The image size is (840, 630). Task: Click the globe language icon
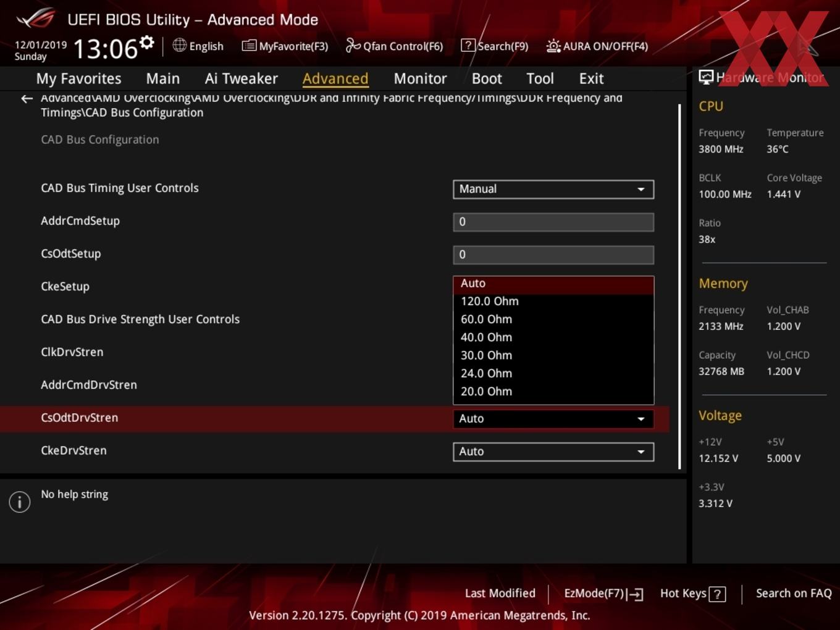[179, 45]
